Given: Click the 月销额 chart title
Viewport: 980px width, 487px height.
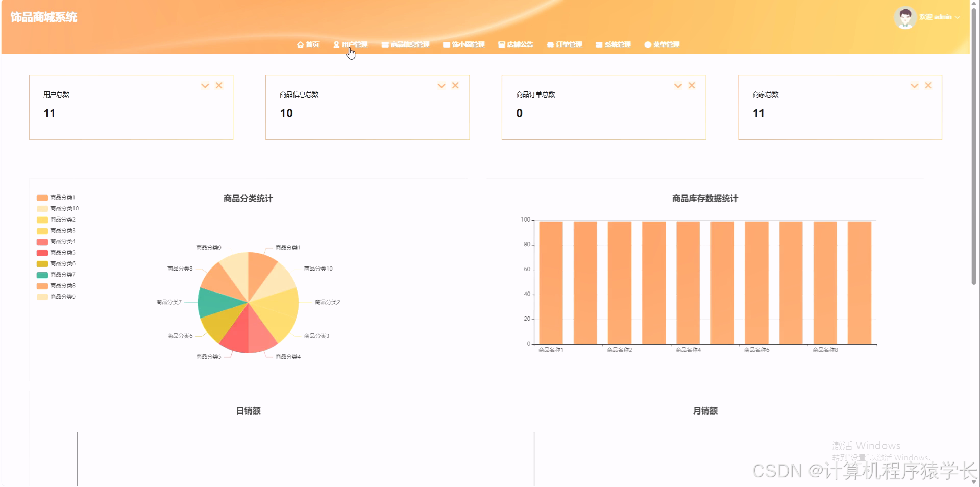Looking at the screenshot, I should coord(705,411).
